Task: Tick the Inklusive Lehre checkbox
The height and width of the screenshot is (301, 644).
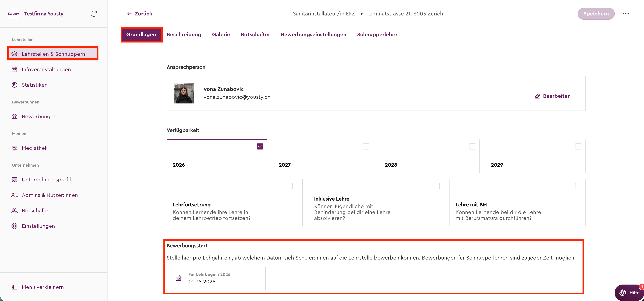Action: (x=437, y=186)
